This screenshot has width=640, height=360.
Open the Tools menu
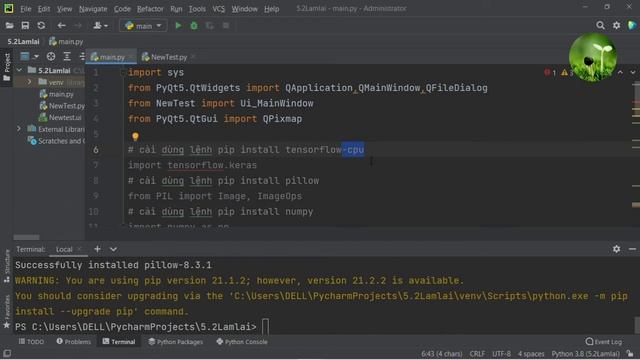pos(197,9)
